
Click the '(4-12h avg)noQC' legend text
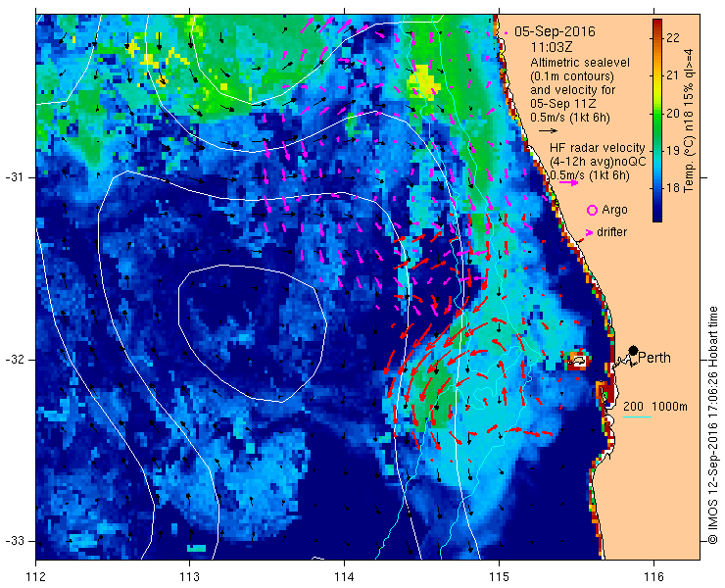pos(598,162)
